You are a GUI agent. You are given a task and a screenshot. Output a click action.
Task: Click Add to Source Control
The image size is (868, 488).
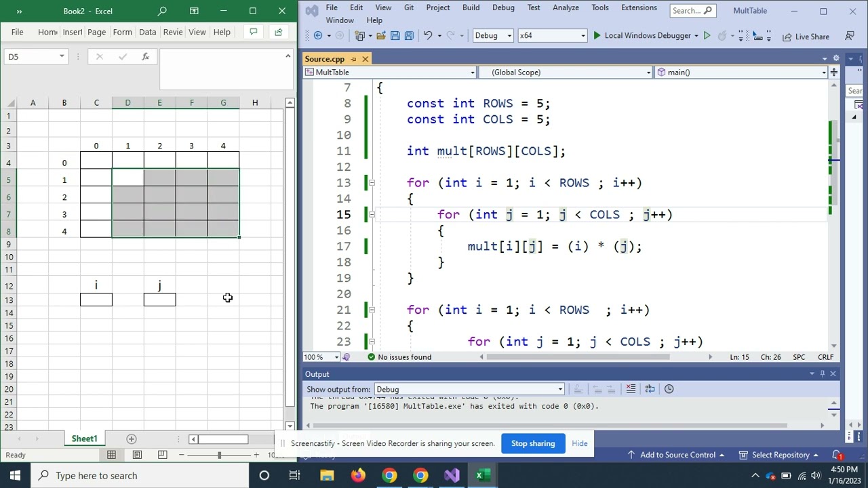[x=677, y=455]
